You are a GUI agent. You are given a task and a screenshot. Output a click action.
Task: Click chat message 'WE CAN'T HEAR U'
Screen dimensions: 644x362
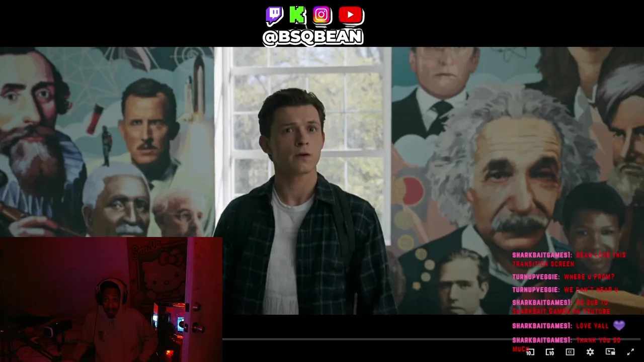click(591, 290)
